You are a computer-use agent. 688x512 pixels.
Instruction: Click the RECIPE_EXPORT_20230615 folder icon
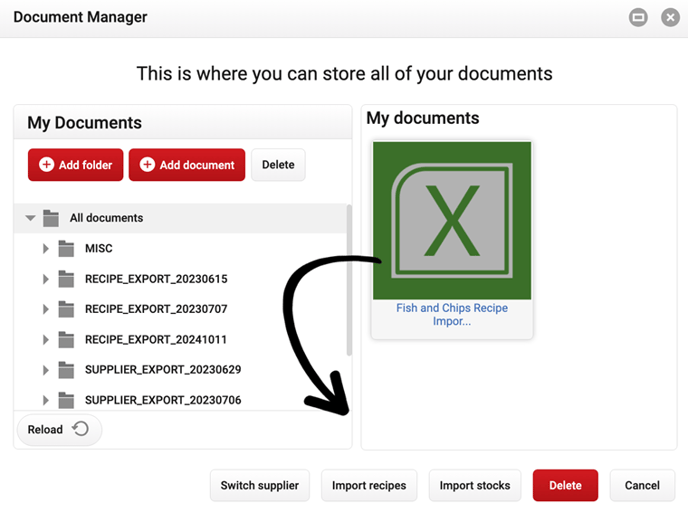(66, 279)
